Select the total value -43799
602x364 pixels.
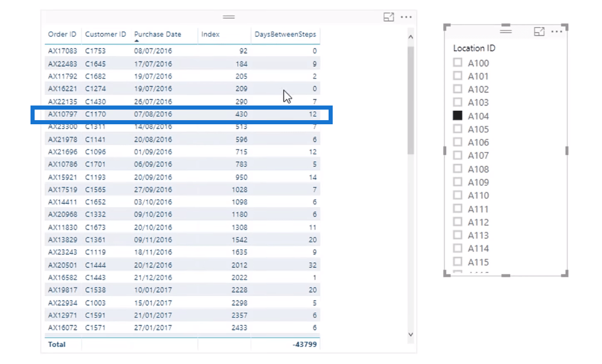tap(305, 345)
